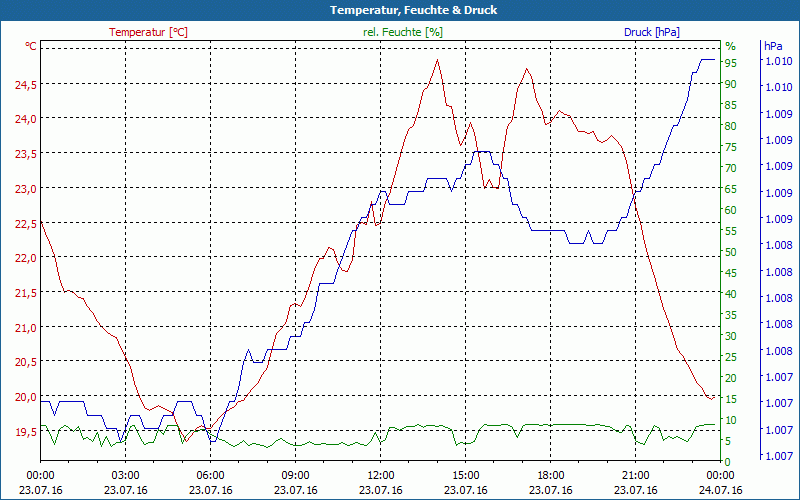Click temperature axis value '22,0'

[x=26, y=259]
